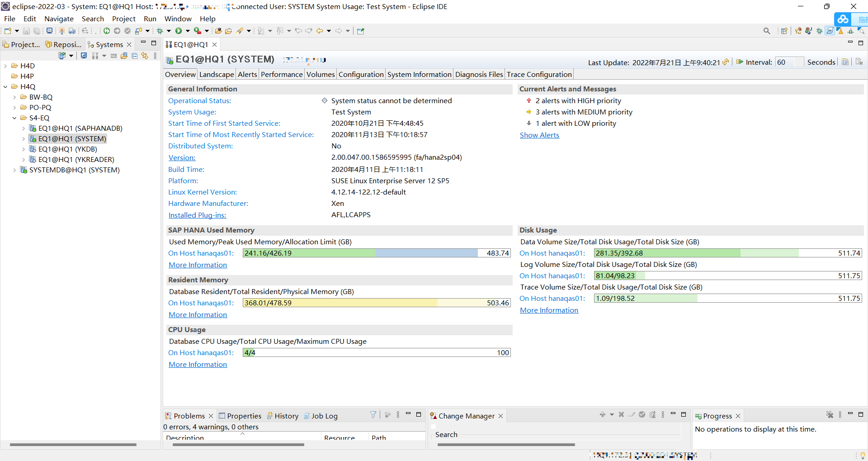
Task: Toggle the selected SAP HANA perspective button
Action: point(830,31)
